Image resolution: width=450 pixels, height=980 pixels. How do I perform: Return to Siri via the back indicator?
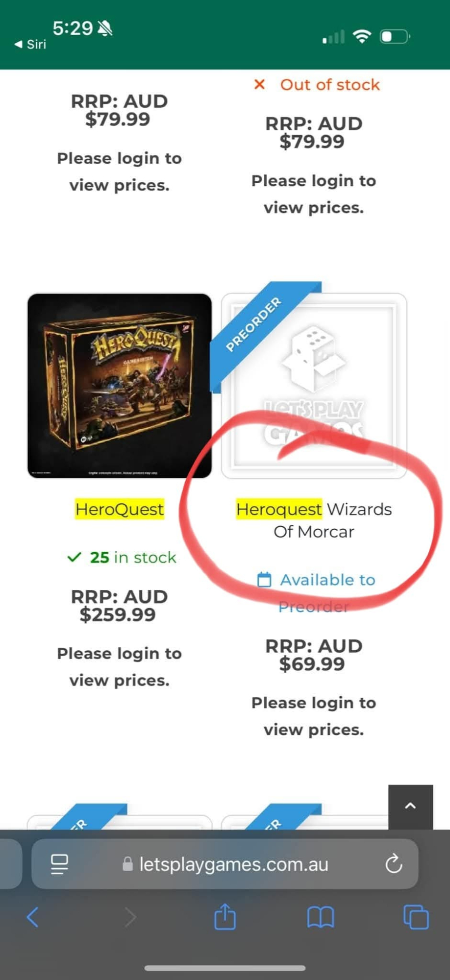click(x=30, y=45)
